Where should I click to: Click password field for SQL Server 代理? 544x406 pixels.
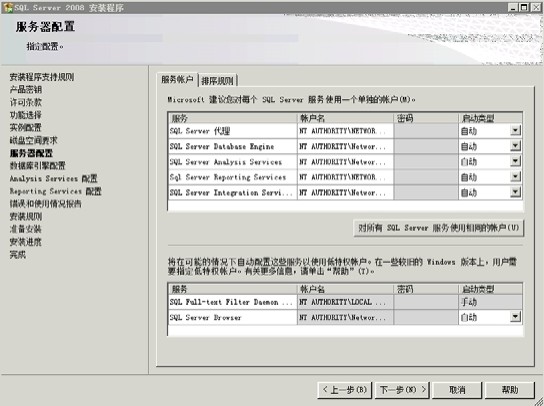click(426, 131)
